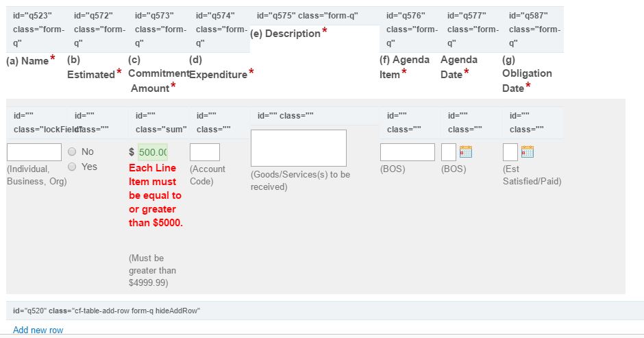The height and width of the screenshot is (338, 644).
Task: Click the Name input field
Action: point(34,152)
